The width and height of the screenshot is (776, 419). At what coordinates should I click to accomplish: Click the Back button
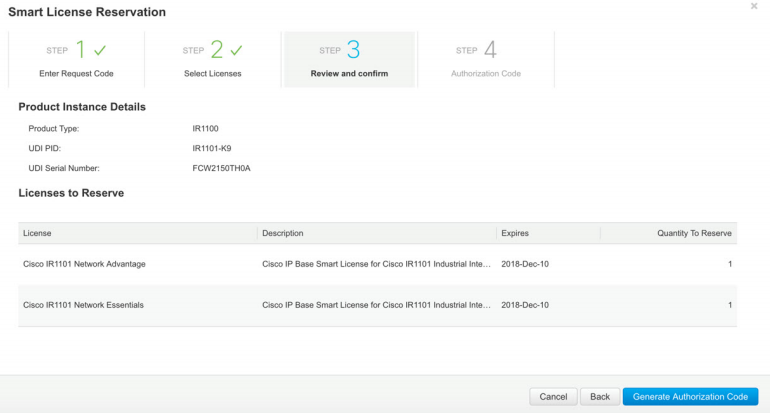(600, 397)
